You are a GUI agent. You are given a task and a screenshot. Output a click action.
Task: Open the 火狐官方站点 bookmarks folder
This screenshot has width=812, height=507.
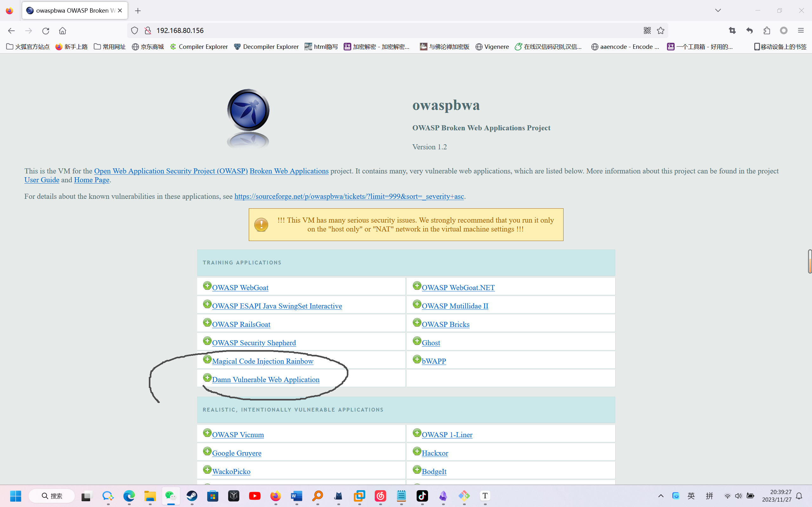(28, 47)
